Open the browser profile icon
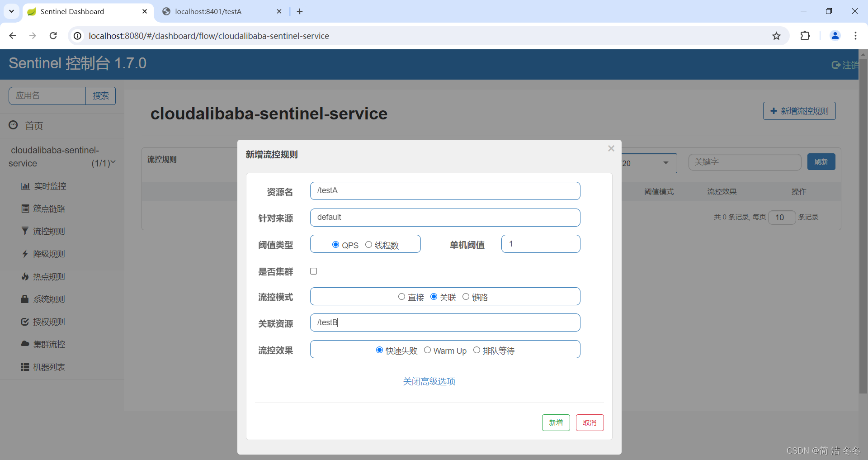The height and width of the screenshot is (460, 868). pos(835,36)
